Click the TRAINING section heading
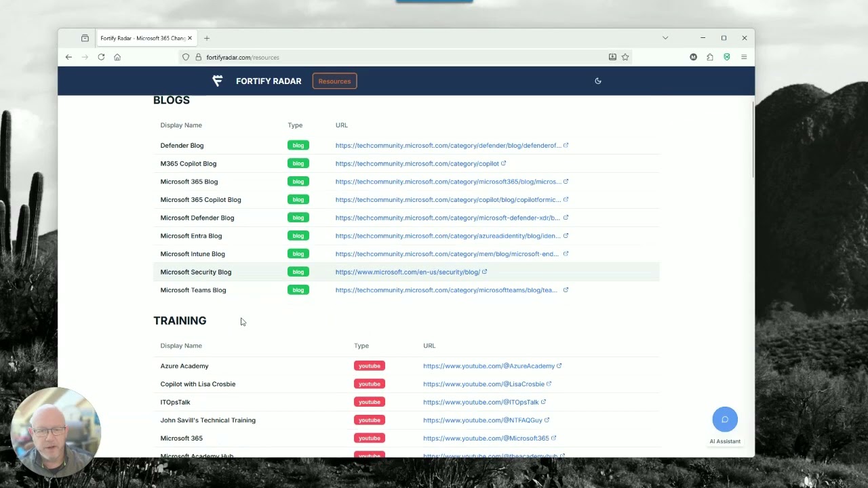The width and height of the screenshot is (868, 488). click(180, 321)
